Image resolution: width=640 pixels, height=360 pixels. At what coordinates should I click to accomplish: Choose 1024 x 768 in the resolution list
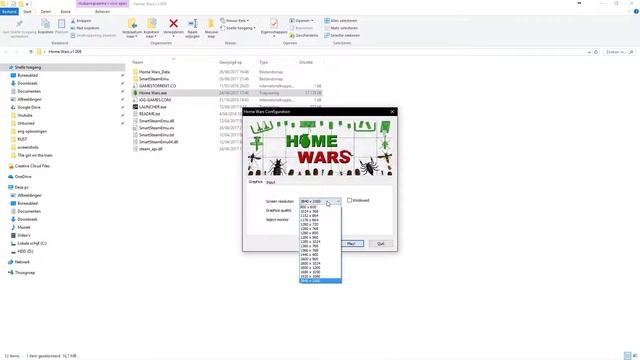click(320, 211)
